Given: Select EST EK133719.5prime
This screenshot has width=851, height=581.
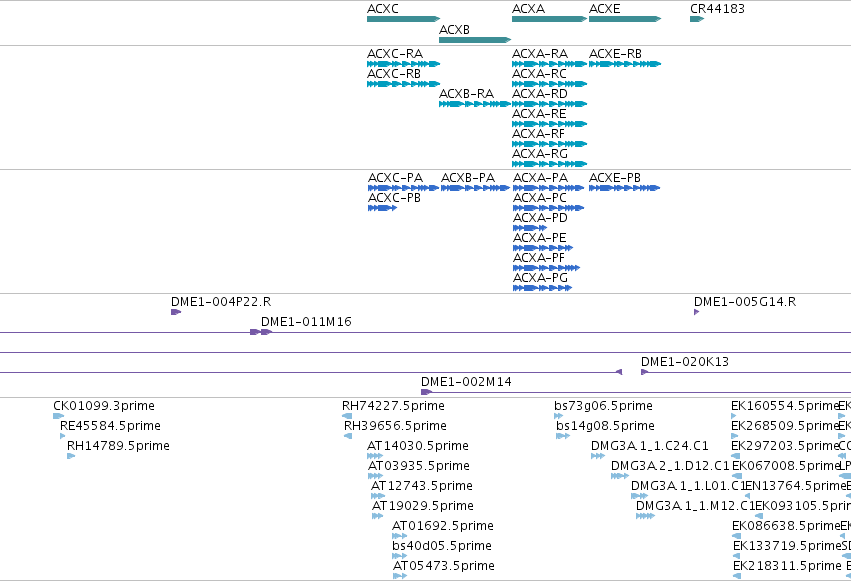Looking at the screenshot, I should click(x=736, y=556).
